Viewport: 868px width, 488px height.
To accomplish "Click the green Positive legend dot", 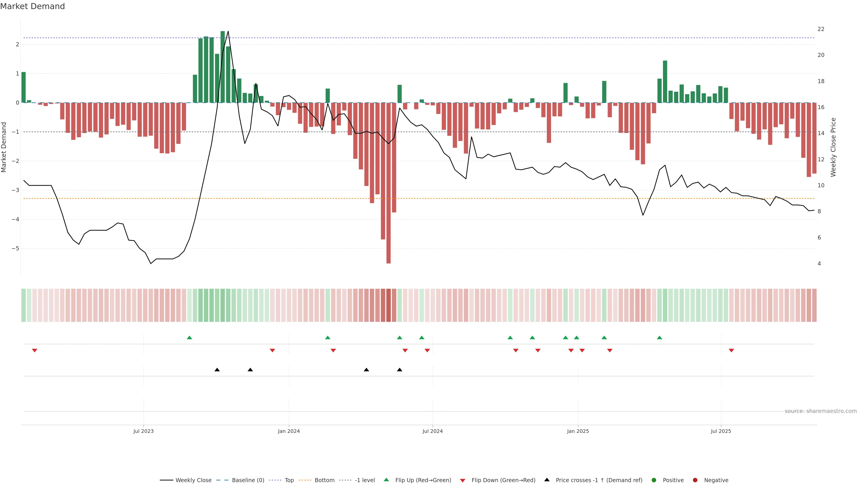I will point(654,480).
